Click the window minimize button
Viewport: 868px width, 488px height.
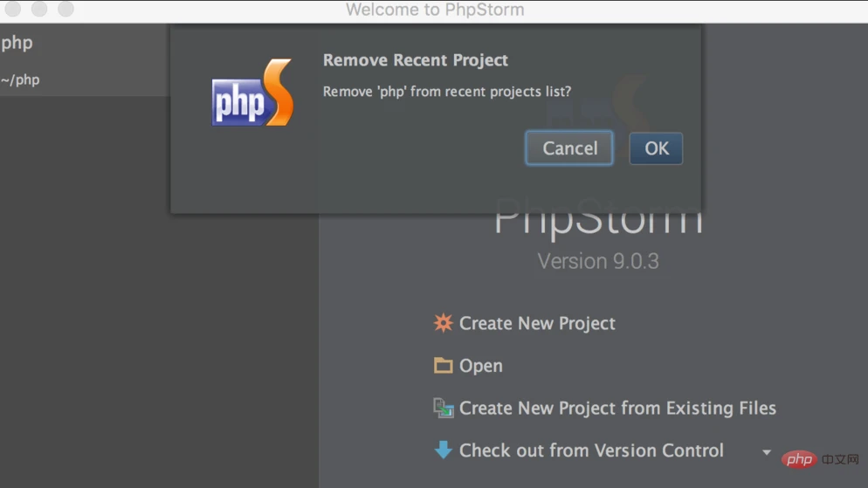[x=39, y=9]
